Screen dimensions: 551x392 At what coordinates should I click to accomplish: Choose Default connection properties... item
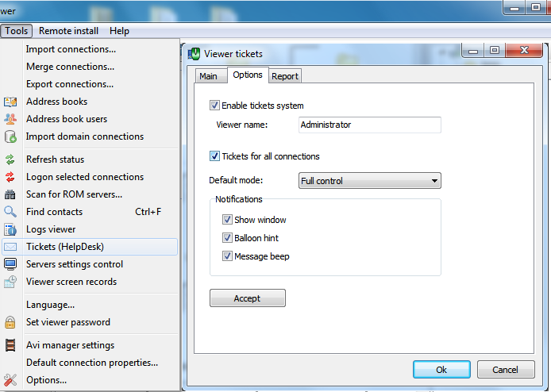point(90,363)
